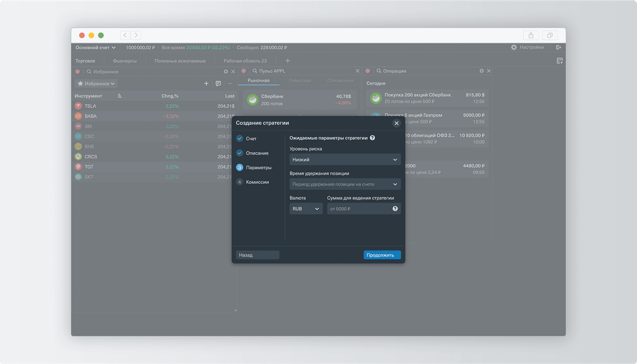Open the comment icon in Избранное toolbar
Image resolution: width=637 pixels, height=364 pixels.
(x=218, y=84)
